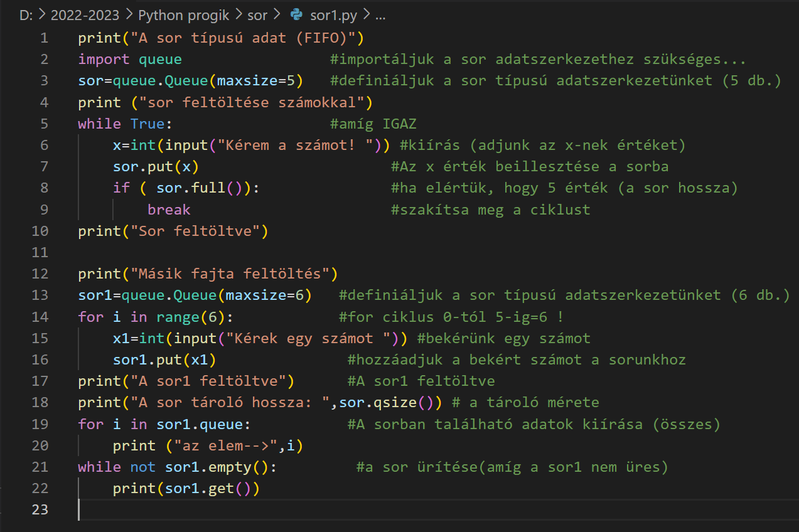Select the sor folder breadcrumb
799x532 pixels.
click(259, 16)
